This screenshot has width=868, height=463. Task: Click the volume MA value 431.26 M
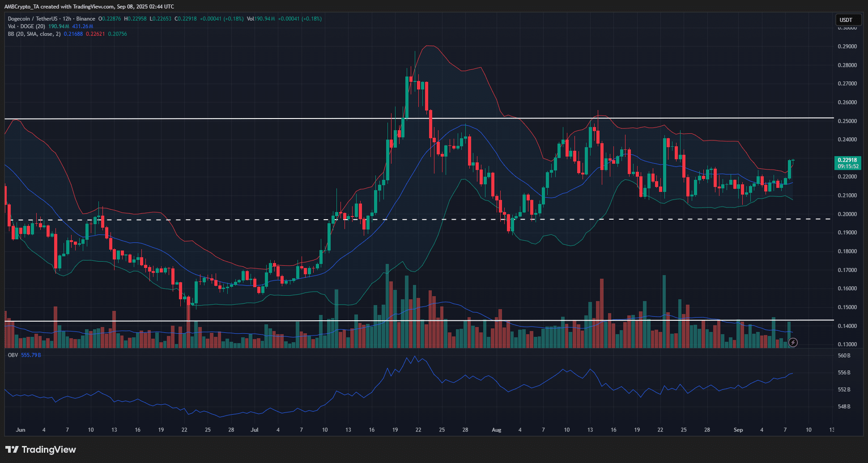[82, 26]
